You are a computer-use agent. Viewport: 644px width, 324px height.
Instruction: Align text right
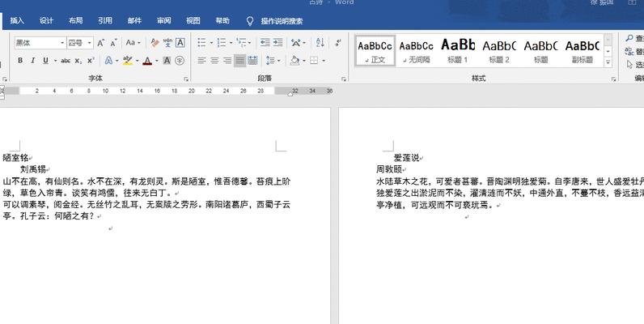coord(227,61)
